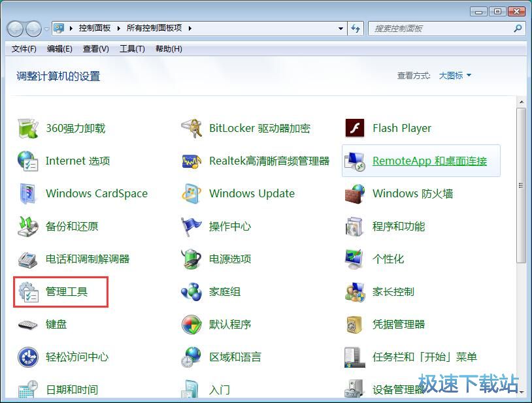532x403 pixels.
Task: Click the scrollbar up arrow
Action: click(521, 102)
